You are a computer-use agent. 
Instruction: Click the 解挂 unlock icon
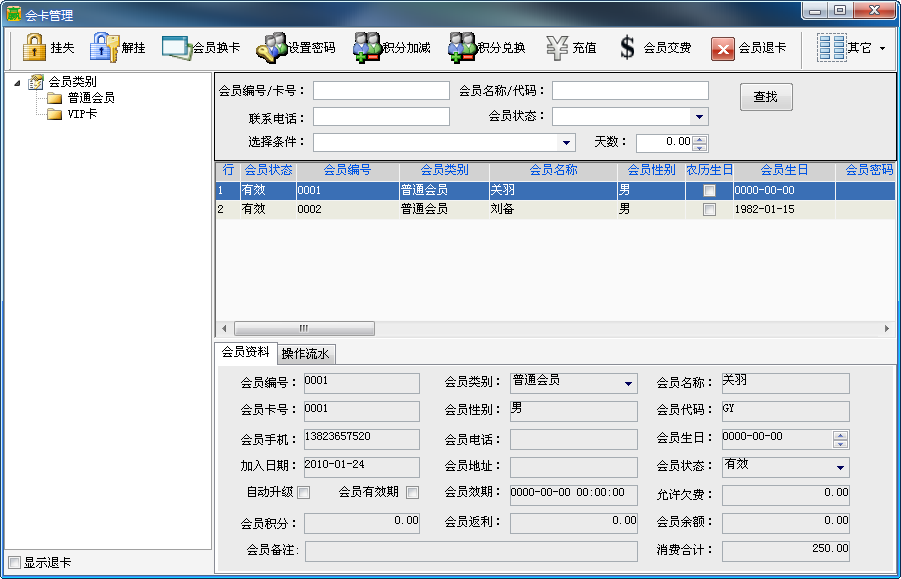104,47
